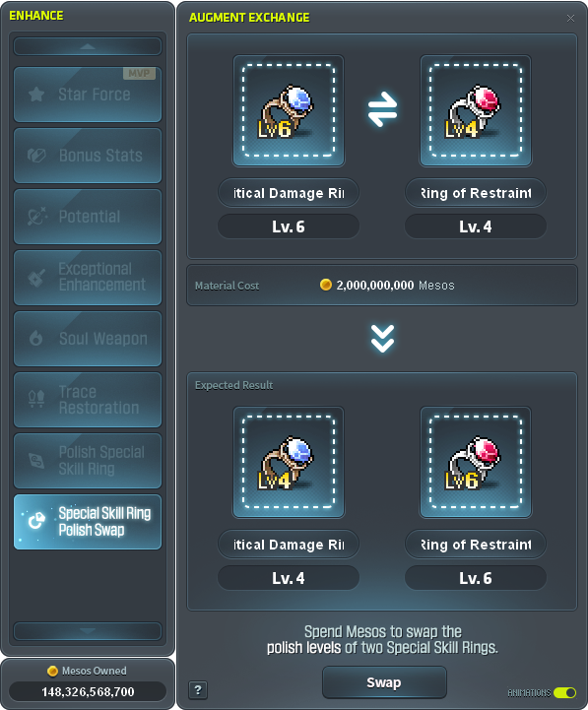588x710 pixels.
Task: Open the Bonus Stats tab
Action: 88,156
